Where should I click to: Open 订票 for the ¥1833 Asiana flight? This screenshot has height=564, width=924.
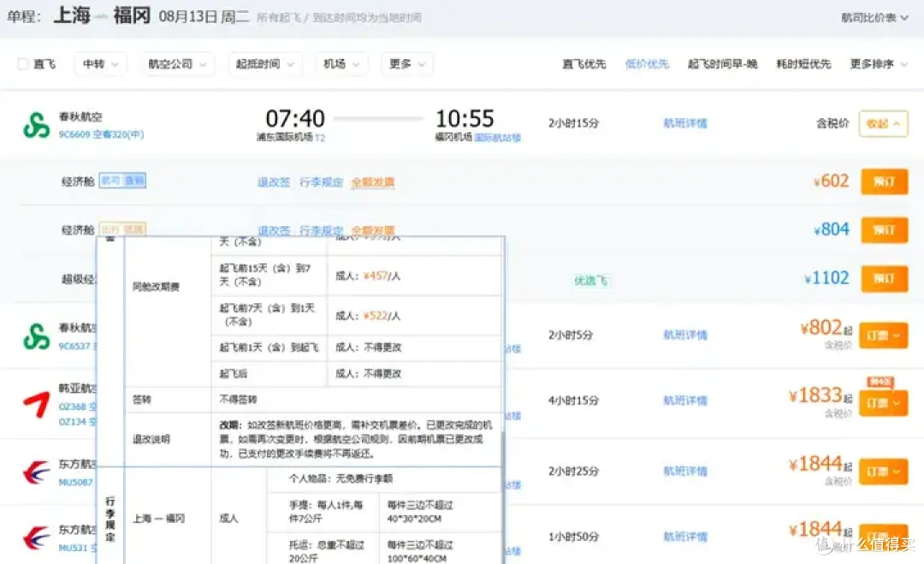883,403
